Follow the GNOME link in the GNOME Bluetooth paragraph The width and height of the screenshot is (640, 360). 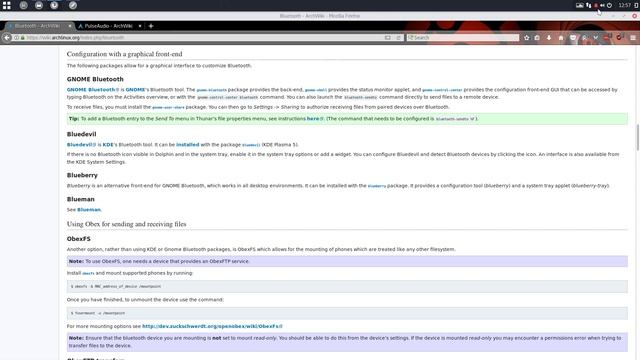pyautogui.click(x=136, y=89)
